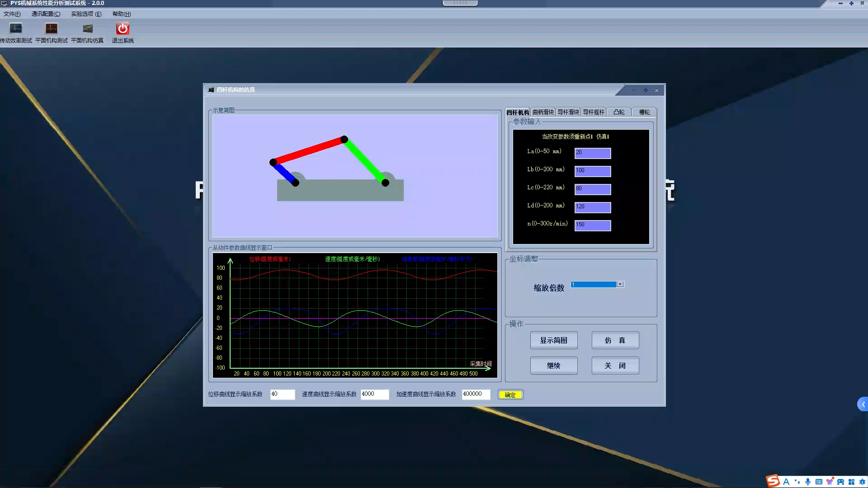This screenshot has height=488, width=868.
Task: Open the Sogou soft keyboard icon
Action: point(819,482)
